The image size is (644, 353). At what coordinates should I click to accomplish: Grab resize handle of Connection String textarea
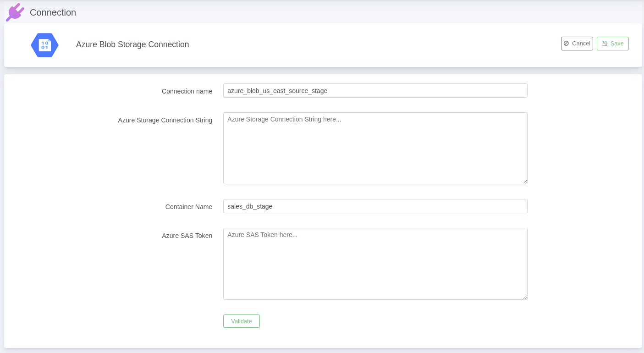pyautogui.click(x=525, y=182)
